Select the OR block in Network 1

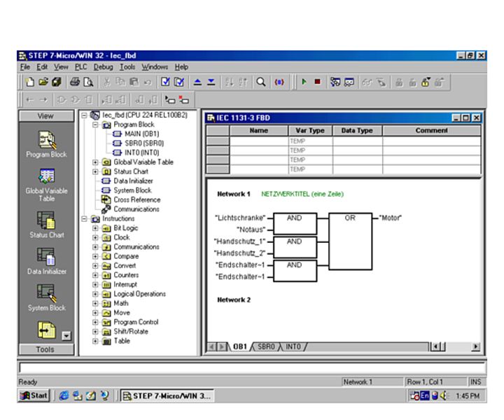coord(351,241)
